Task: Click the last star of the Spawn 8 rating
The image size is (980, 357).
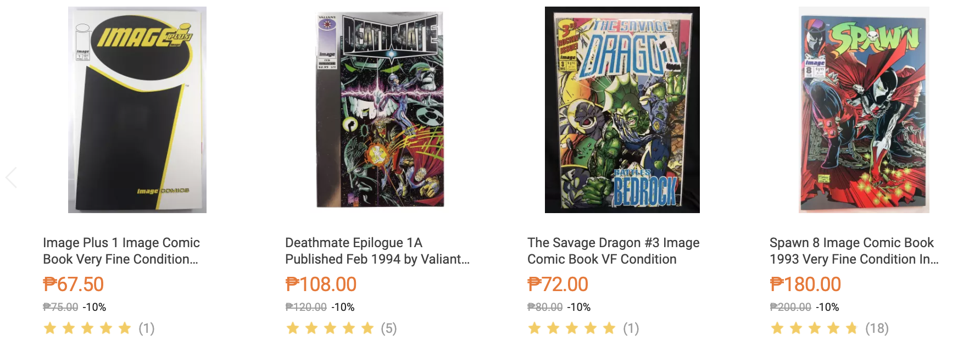Action: click(850, 328)
